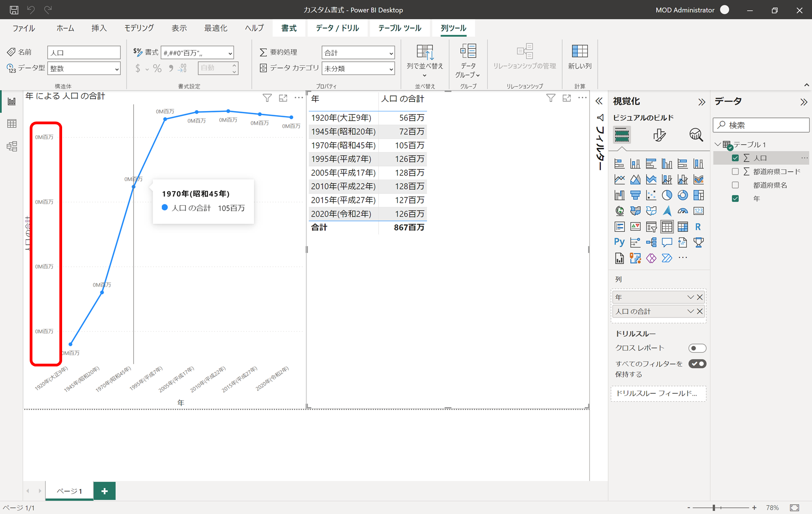The width and height of the screenshot is (812, 514).
Task: Open the 書式 format string dropdown
Action: click(x=230, y=53)
